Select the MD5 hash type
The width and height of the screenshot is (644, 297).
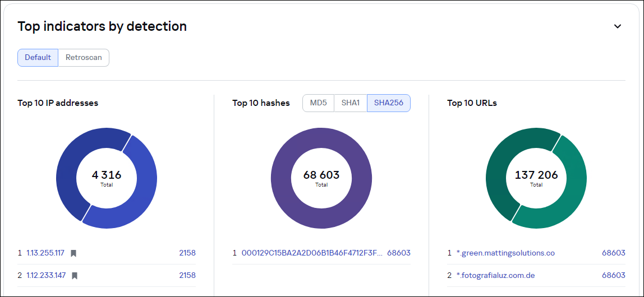pyautogui.click(x=318, y=103)
